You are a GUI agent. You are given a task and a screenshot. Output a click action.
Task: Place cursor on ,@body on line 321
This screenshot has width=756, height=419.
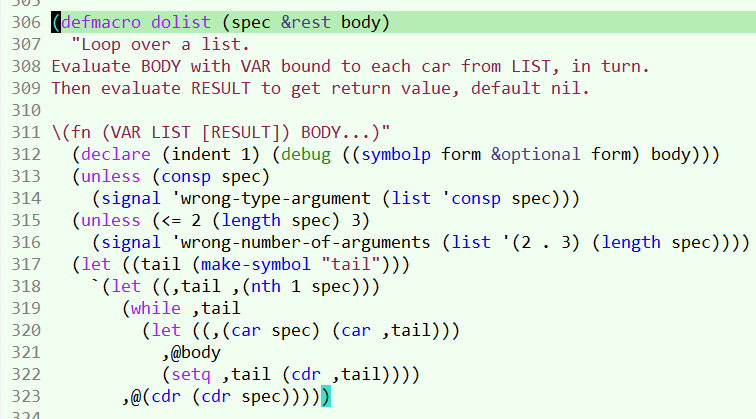click(x=190, y=352)
